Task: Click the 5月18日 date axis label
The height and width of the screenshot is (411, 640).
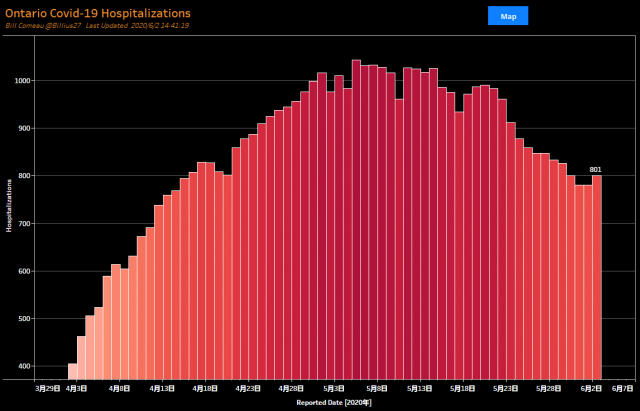Action: point(462,389)
